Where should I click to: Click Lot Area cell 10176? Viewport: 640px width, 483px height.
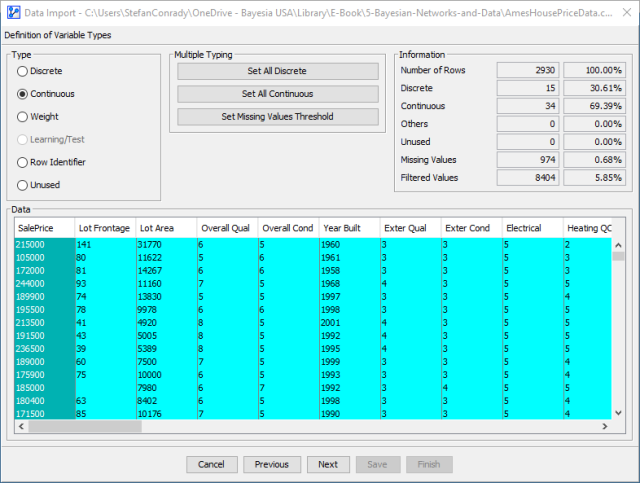(167, 414)
